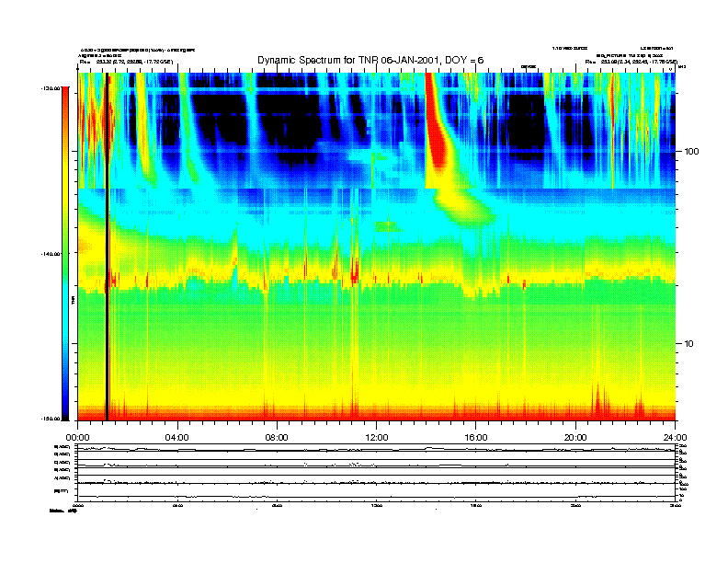Select the 00:00 time axis label
Screen dimensions: 728x563
[x=77, y=438]
